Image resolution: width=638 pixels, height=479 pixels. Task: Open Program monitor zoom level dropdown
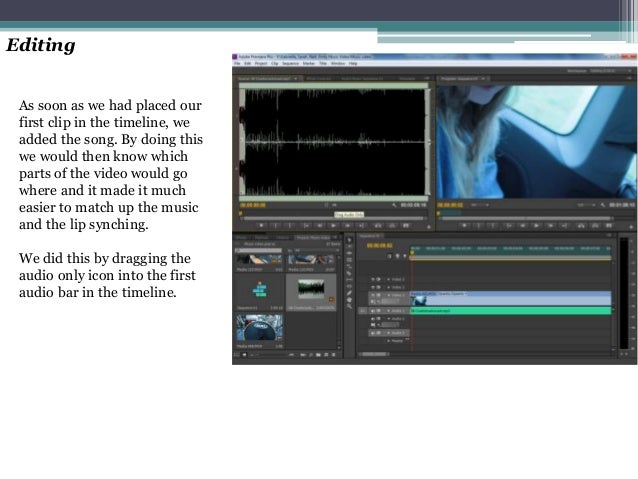click(x=480, y=205)
